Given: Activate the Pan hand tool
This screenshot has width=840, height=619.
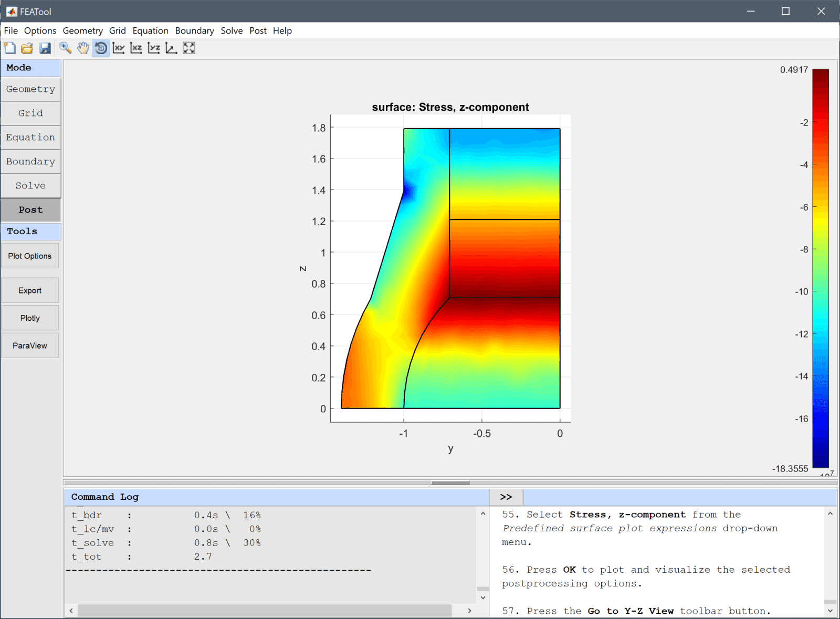Looking at the screenshot, I should (83, 48).
